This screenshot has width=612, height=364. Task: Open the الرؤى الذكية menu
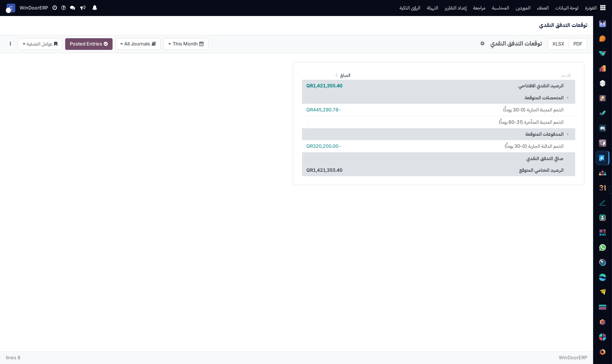410,8
